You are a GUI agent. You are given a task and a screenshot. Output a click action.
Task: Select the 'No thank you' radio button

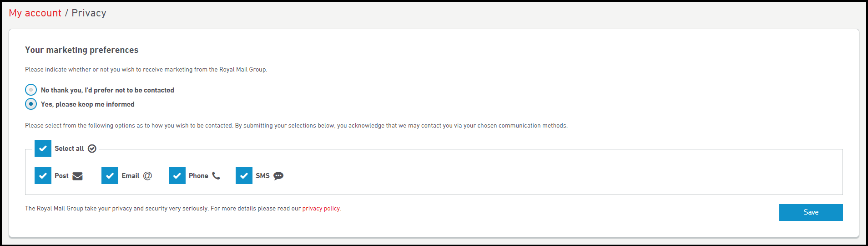pos(31,90)
